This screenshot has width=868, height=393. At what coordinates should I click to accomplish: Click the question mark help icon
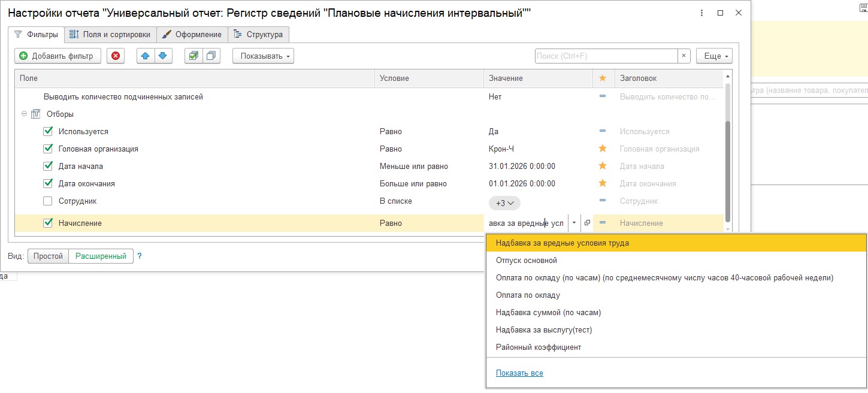click(x=140, y=256)
